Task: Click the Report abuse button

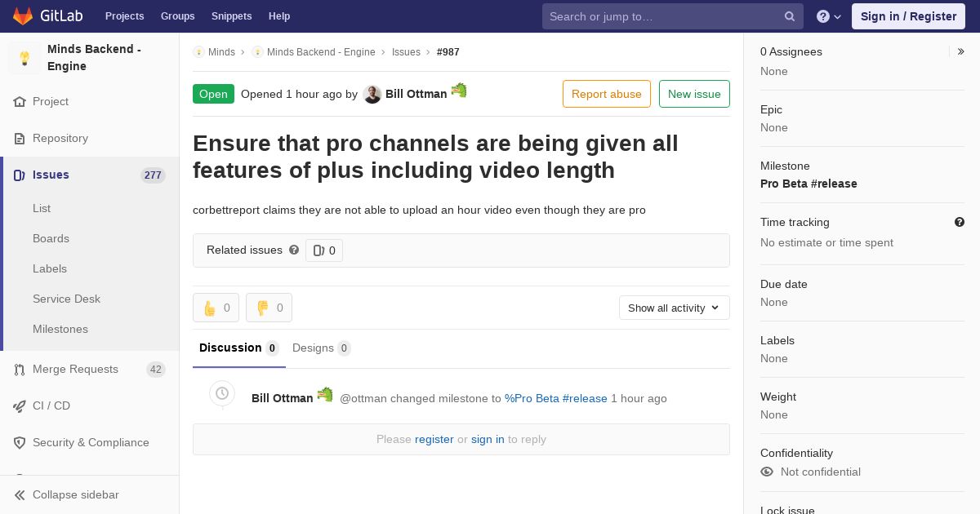Action: pos(607,94)
